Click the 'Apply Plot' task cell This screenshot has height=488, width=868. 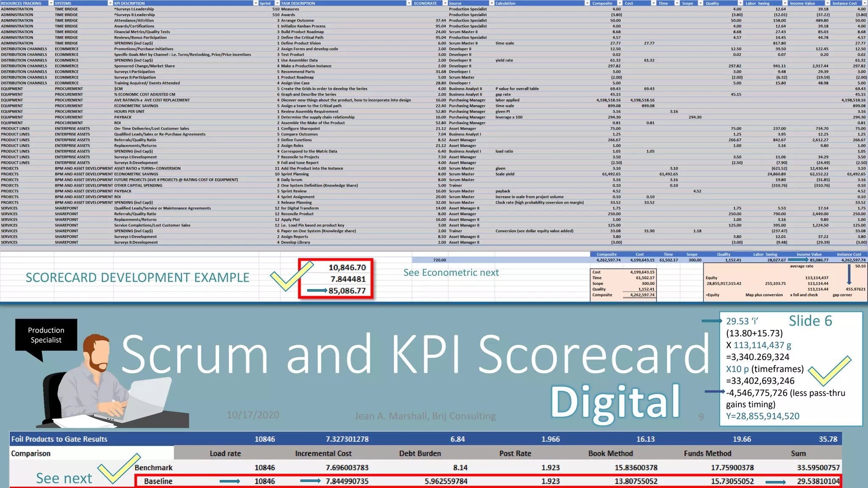tap(290, 219)
